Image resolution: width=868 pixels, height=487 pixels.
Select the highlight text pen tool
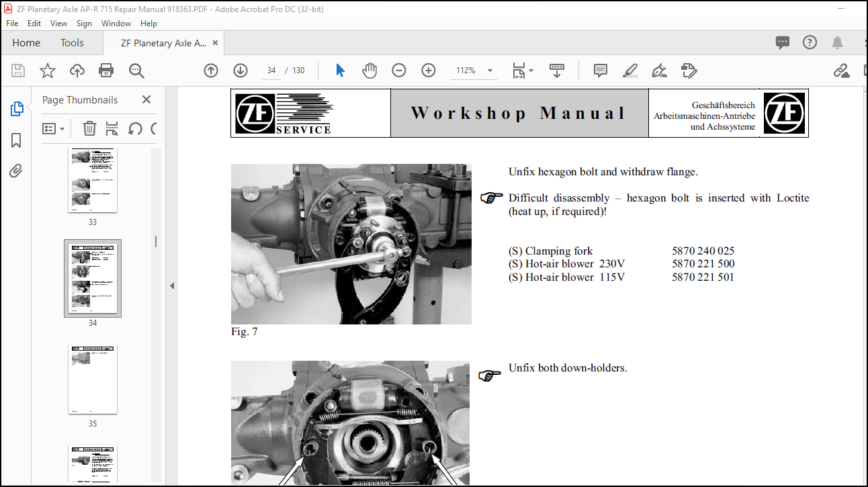[x=630, y=71]
